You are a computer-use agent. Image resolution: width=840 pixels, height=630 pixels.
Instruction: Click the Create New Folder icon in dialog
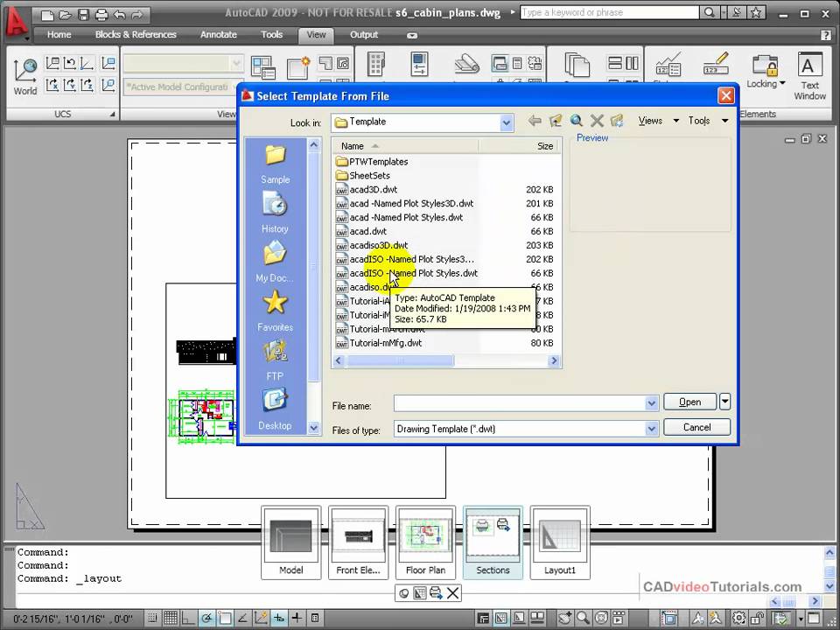(617, 121)
